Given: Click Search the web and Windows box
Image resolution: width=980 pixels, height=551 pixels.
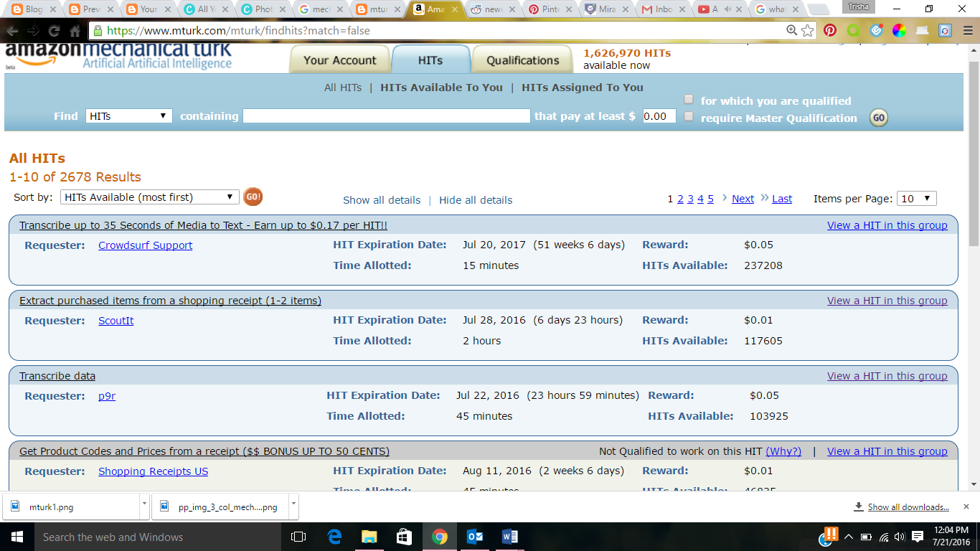Looking at the screenshot, I should [158, 537].
